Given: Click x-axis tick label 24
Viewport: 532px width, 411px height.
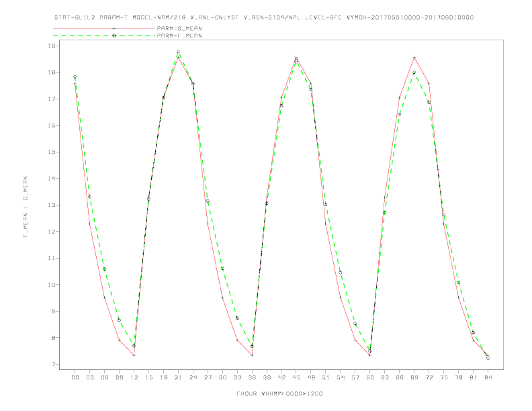Looking at the screenshot, I should pos(193,377).
